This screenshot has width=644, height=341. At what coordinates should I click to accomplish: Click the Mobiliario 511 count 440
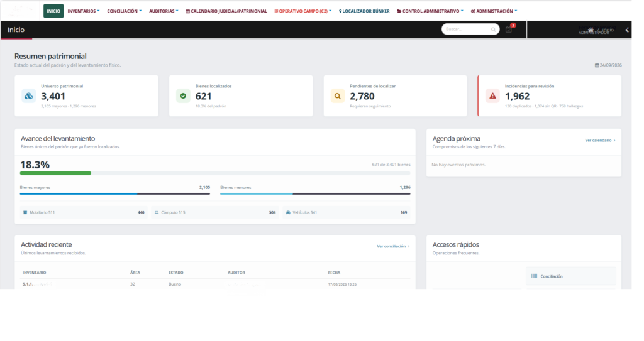click(x=141, y=212)
